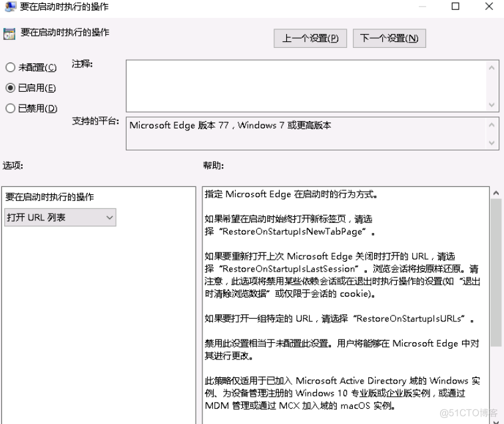Click the help pane scrollbar thumb

(x=496, y=273)
